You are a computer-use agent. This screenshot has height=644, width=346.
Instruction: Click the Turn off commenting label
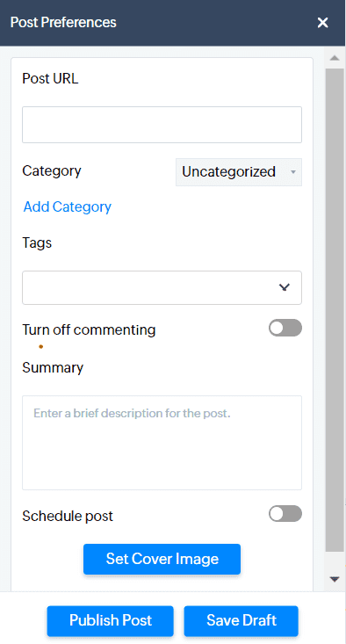pos(89,329)
